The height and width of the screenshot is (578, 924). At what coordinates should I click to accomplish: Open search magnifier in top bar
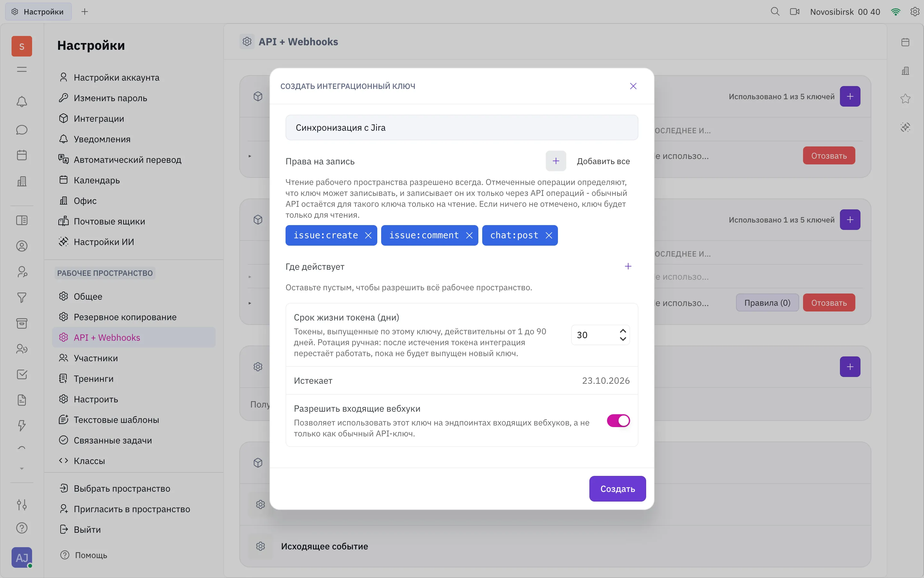(775, 12)
